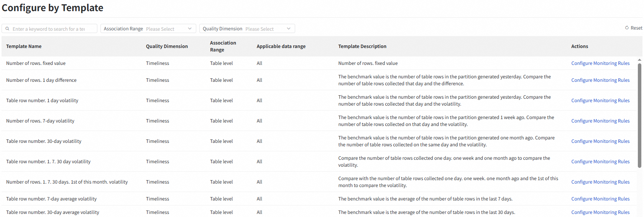644x217 pixels.
Task: Configure rules for 30-day volatility template
Action: click(x=600, y=141)
